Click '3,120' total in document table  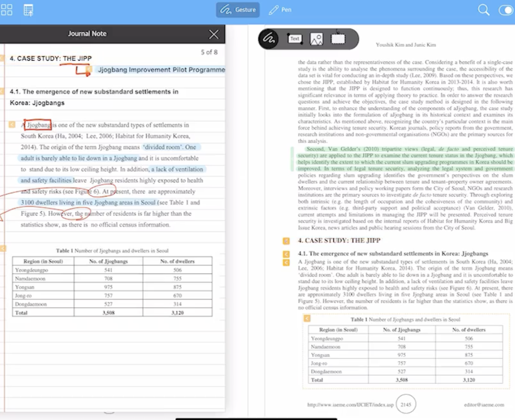click(469, 380)
